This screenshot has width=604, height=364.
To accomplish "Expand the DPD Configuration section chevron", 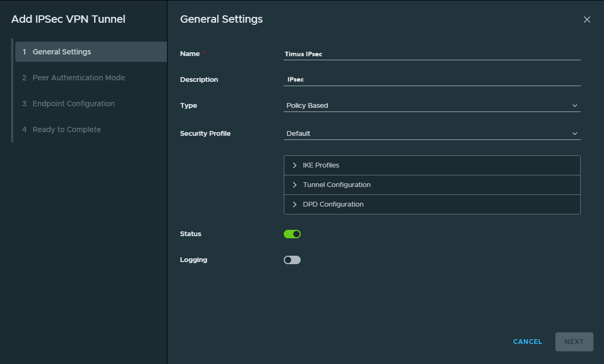I will tap(295, 204).
